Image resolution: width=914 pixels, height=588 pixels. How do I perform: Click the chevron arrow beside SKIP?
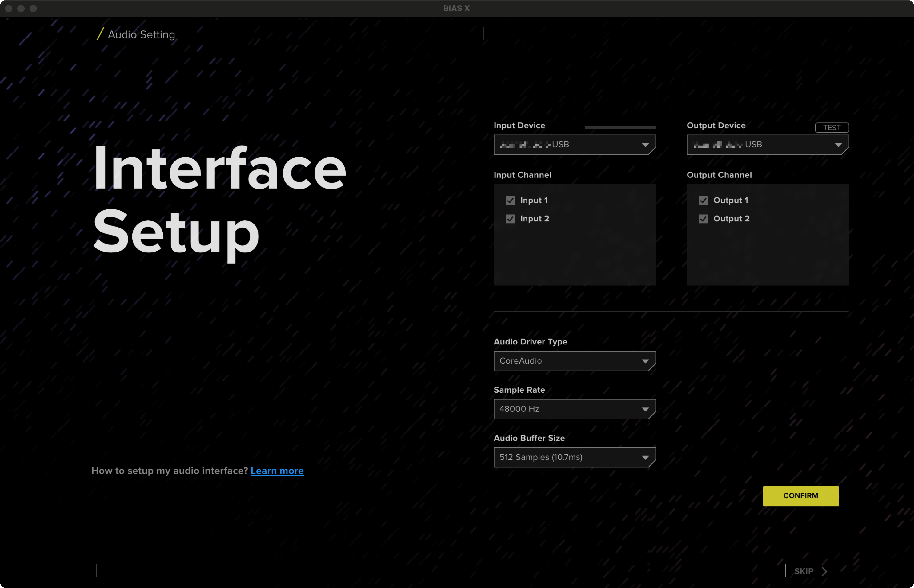[x=824, y=571]
